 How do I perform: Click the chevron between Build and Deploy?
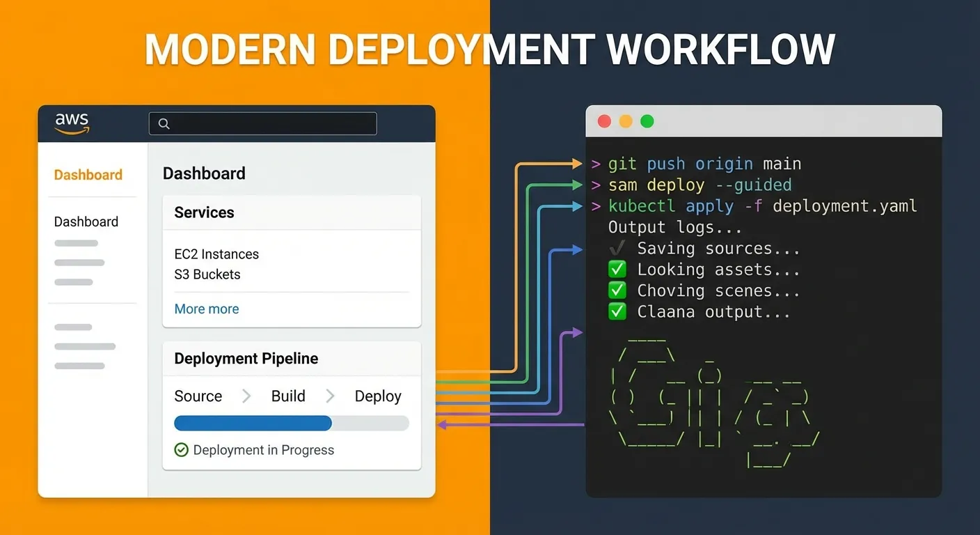331,396
